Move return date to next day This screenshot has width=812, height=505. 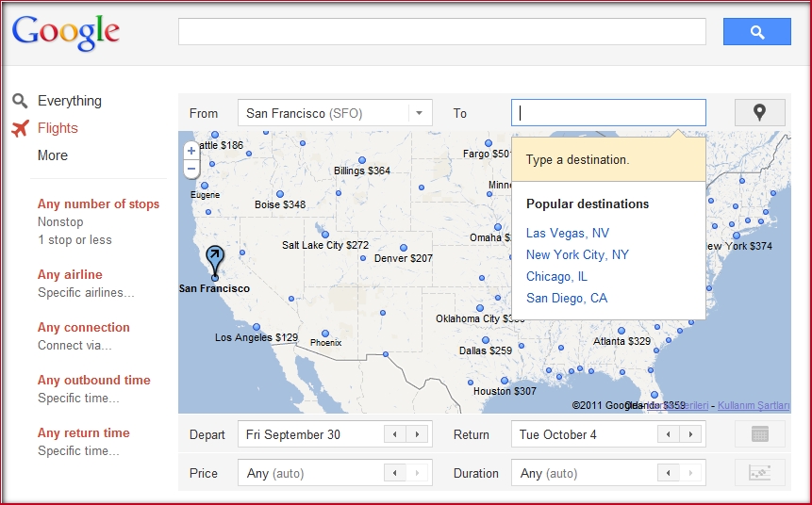[691, 434]
